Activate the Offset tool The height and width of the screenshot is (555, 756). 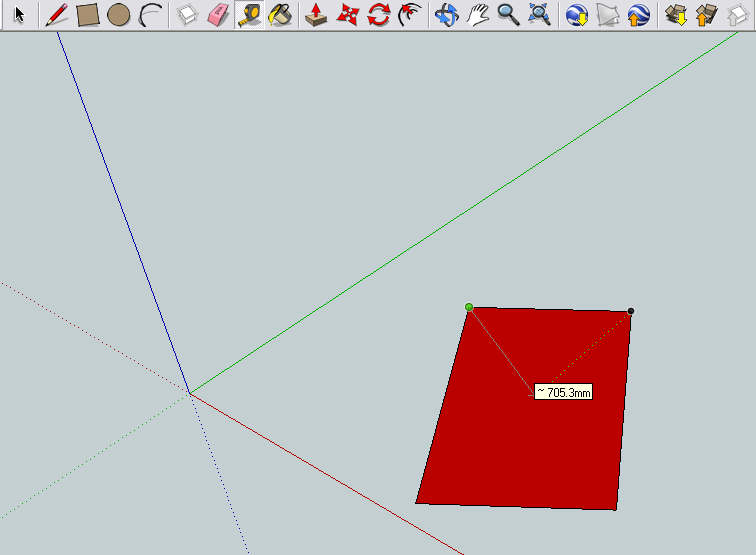point(410,14)
